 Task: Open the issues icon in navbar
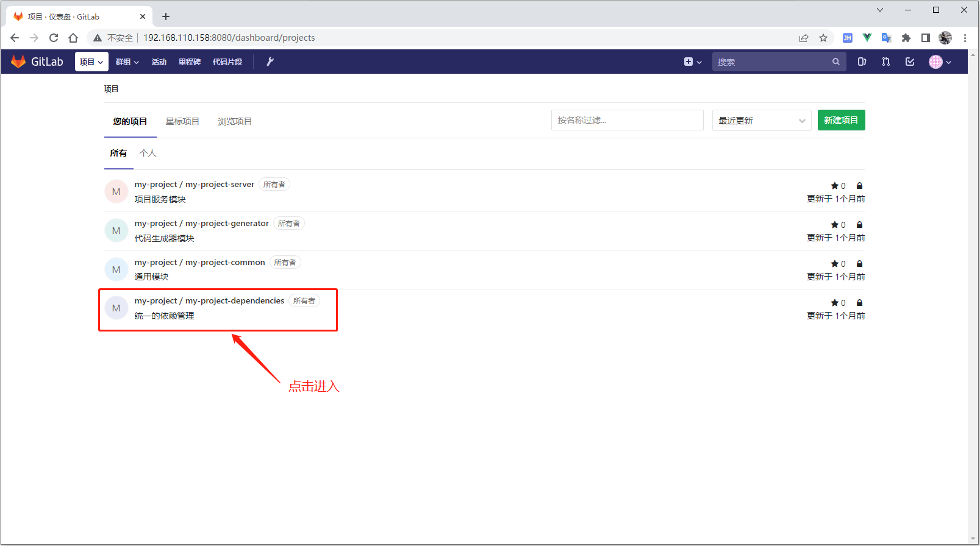(x=862, y=62)
